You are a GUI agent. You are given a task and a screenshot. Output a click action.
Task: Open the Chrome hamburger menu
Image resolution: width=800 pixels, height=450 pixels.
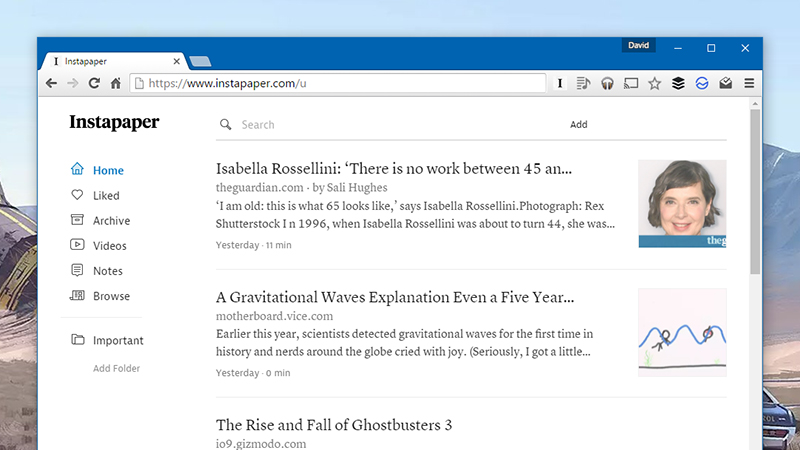(x=749, y=83)
